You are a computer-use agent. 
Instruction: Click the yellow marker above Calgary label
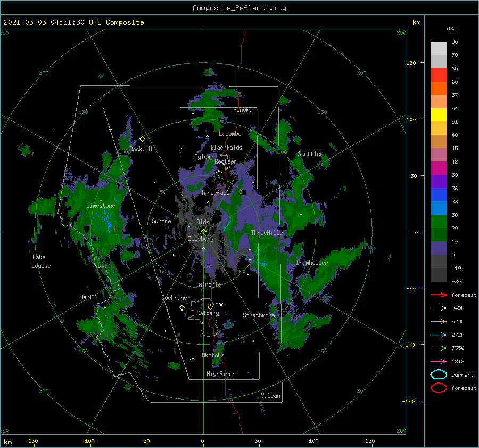(x=210, y=307)
